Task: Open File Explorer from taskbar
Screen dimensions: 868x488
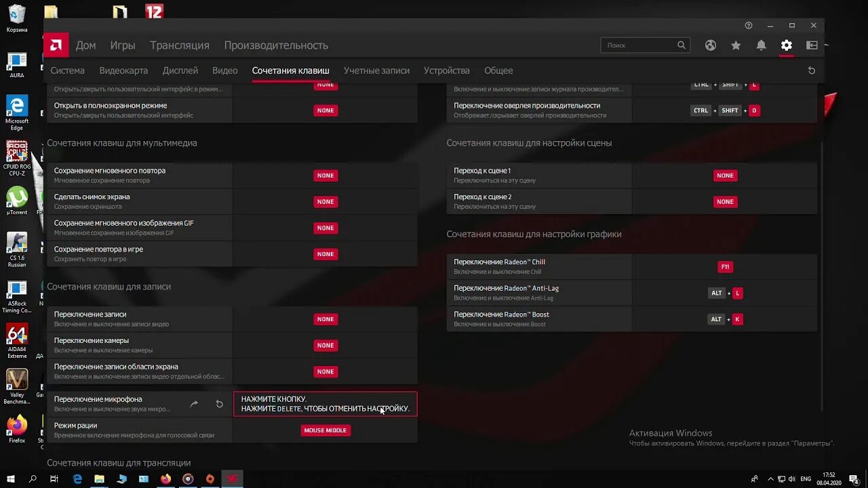Action: 100,479
